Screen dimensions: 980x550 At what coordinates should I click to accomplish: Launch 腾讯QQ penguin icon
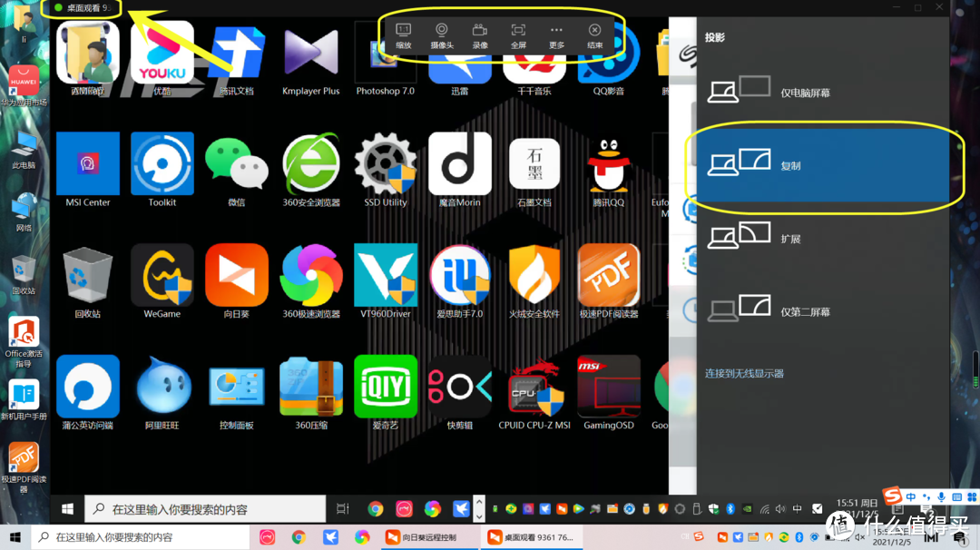click(x=608, y=170)
